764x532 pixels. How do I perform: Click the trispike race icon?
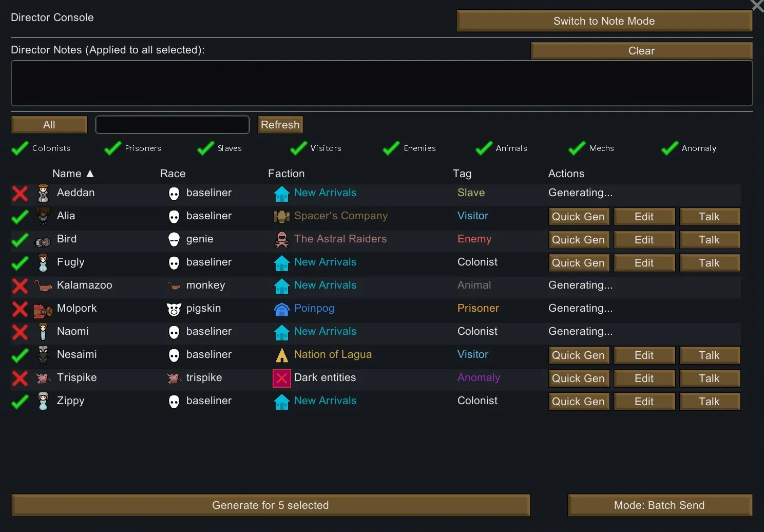(174, 378)
